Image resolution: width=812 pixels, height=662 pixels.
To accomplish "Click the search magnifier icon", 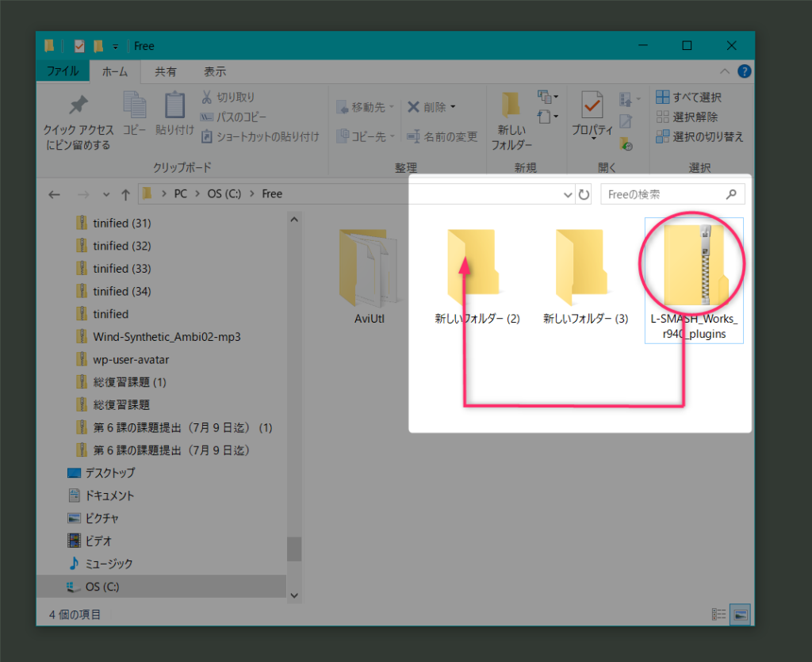I will coord(731,194).
